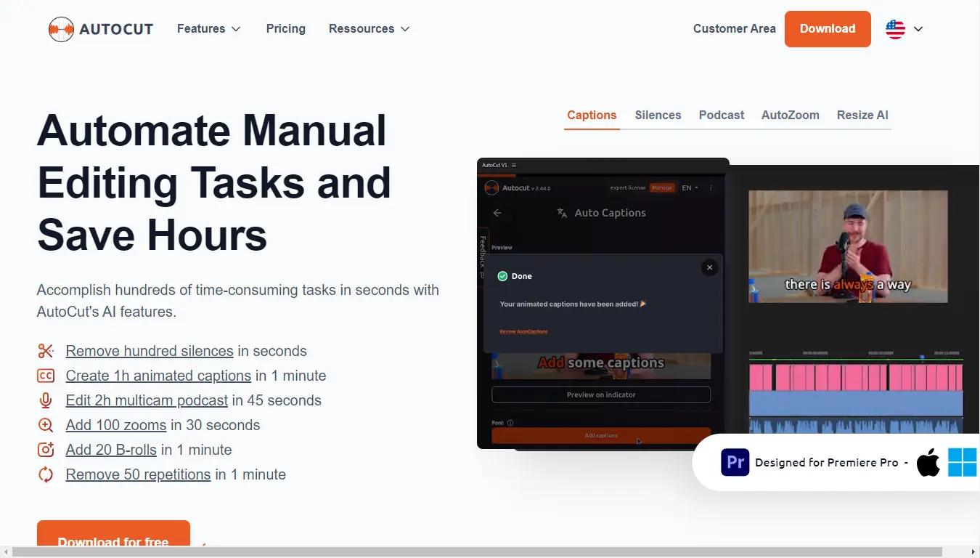Click the repetitions loop icon
The image size is (980, 558).
46,474
